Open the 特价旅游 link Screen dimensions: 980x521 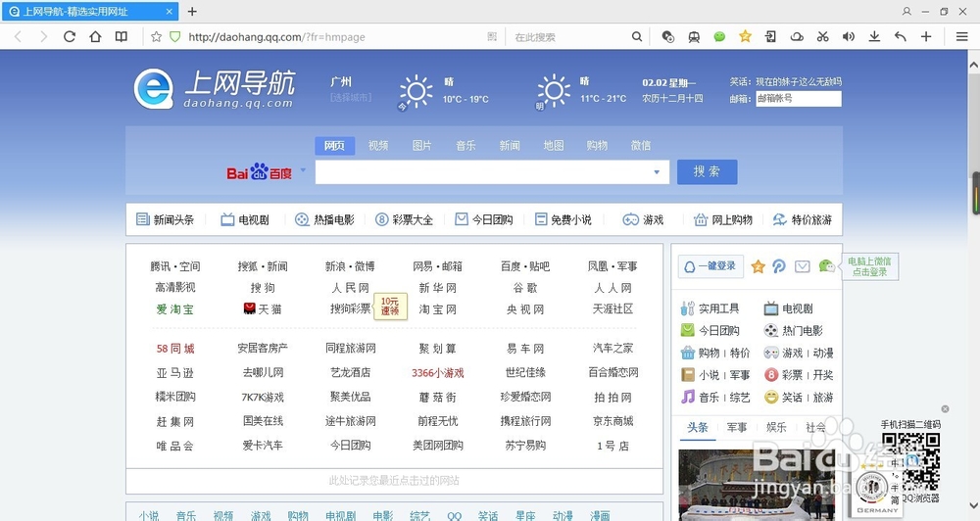(803, 220)
